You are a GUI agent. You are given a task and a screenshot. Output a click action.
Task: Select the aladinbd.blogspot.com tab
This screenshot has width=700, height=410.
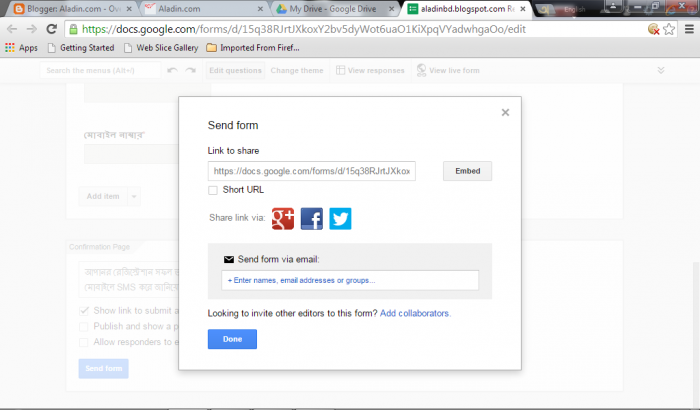[x=467, y=8]
